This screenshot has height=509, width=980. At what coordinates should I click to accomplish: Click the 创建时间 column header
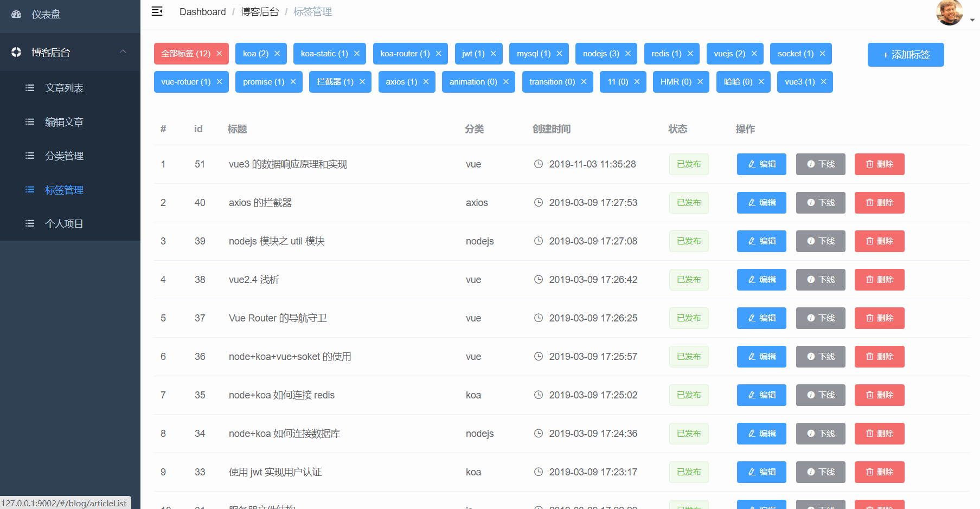pos(552,129)
